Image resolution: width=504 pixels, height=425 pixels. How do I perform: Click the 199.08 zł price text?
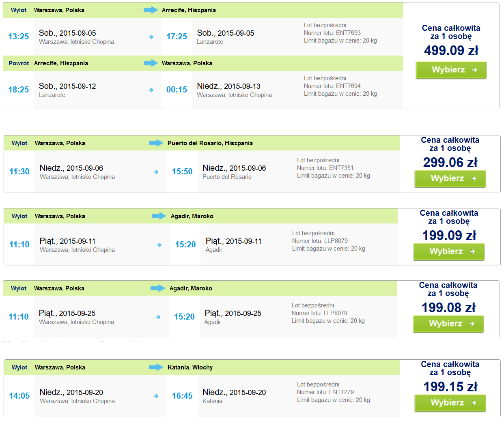[448, 308]
